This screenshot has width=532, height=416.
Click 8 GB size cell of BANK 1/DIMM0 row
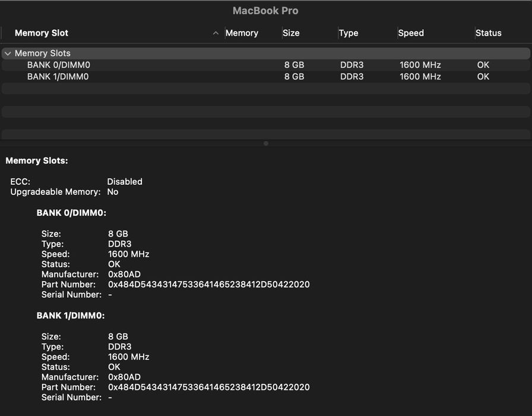click(294, 77)
